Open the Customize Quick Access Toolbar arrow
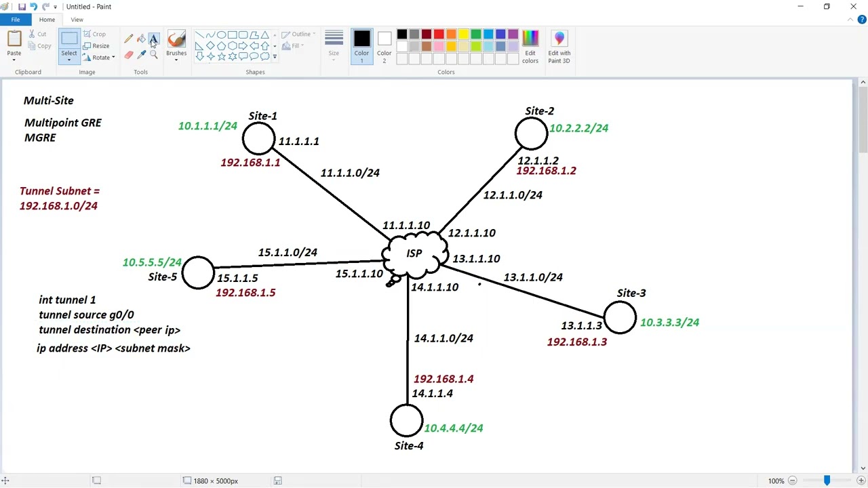 pos(56,7)
